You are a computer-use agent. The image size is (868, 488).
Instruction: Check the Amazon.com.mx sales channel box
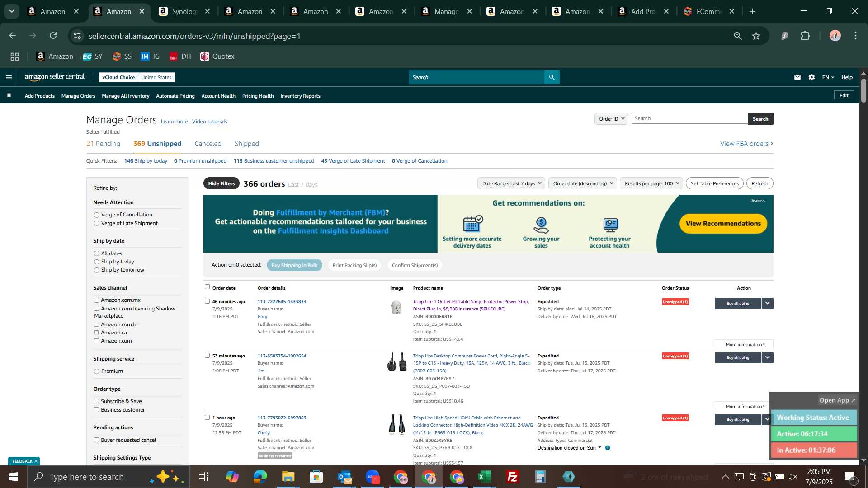click(96, 300)
